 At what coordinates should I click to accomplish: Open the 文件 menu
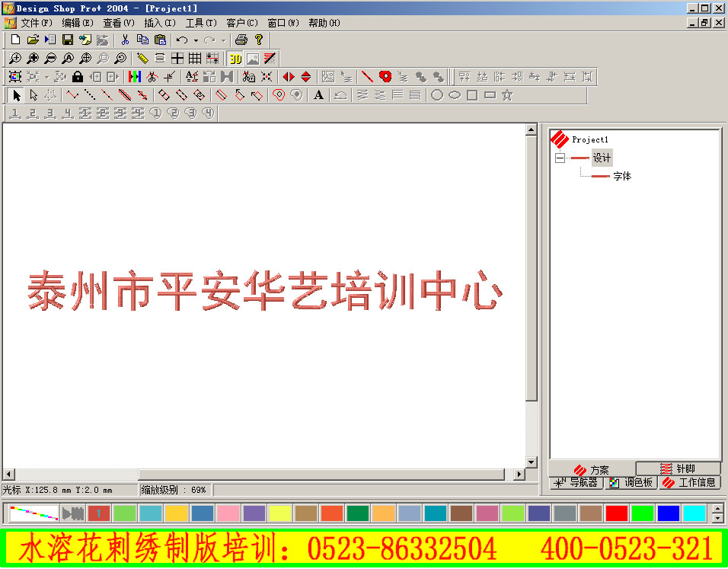pyautogui.click(x=32, y=23)
